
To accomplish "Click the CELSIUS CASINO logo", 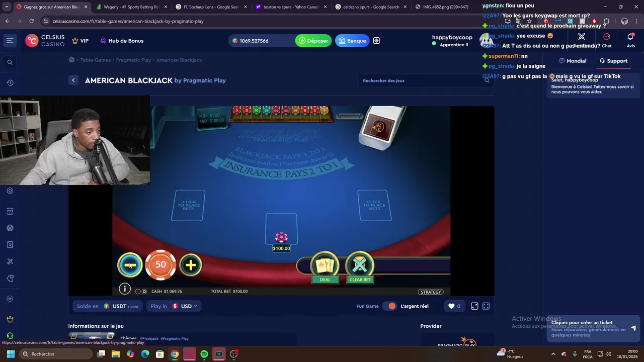I will click(x=45, y=41).
